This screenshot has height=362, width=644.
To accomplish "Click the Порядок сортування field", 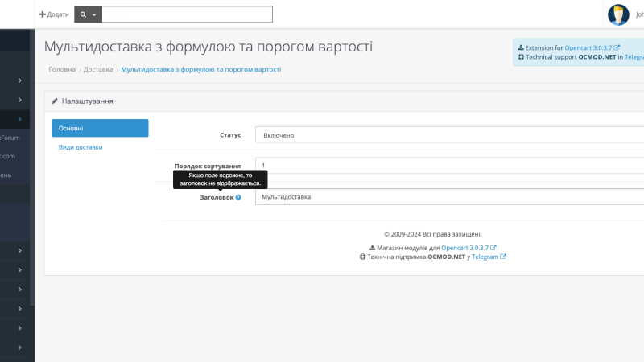I will (x=449, y=166).
